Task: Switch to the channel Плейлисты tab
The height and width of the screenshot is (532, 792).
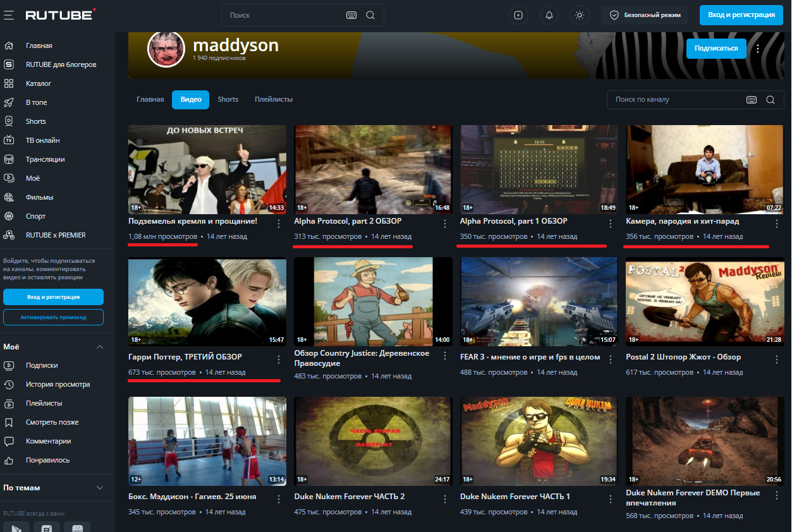Action: [x=274, y=99]
